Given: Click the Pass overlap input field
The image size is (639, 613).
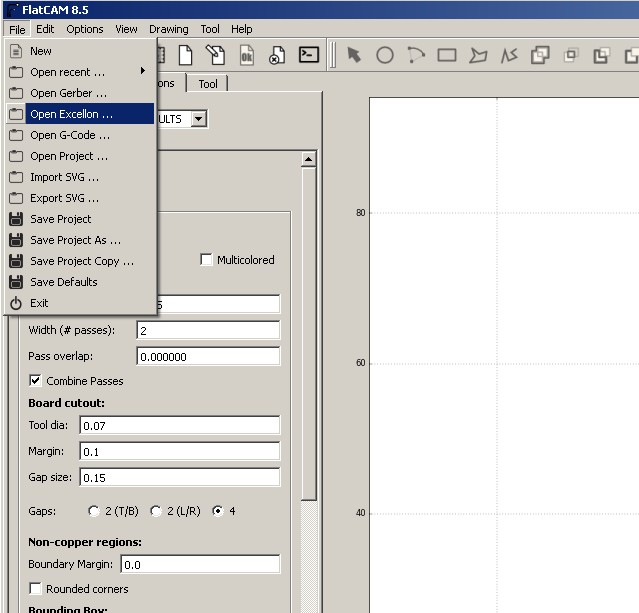Looking at the screenshot, I should tap(208, 357).
